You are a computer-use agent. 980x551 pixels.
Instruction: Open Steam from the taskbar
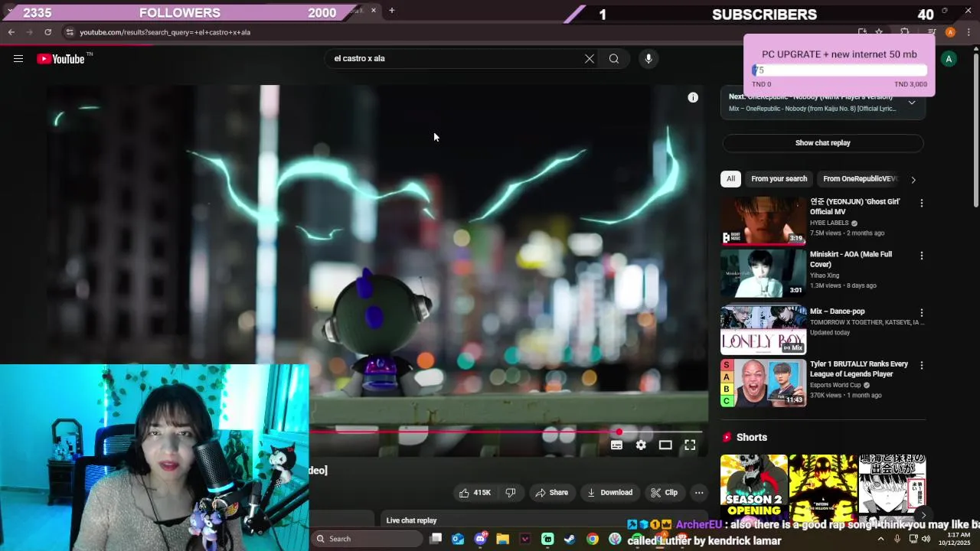pos(570,539)
